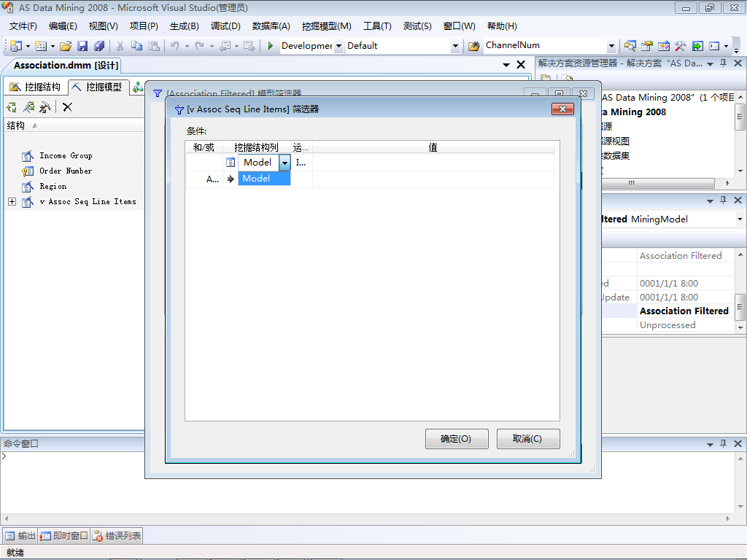Image resolution: width=747 pixels, height=560 pixels.
Task: Click the New Project toolbar icon
Action: coord(16,46)
